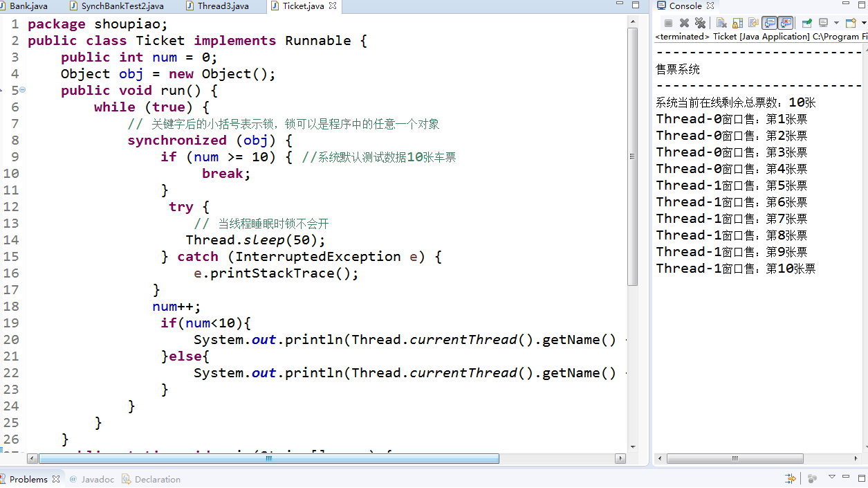Click the editor horizontal scrollbar thumb
The image size is (868, 488).
pos(269,458)
